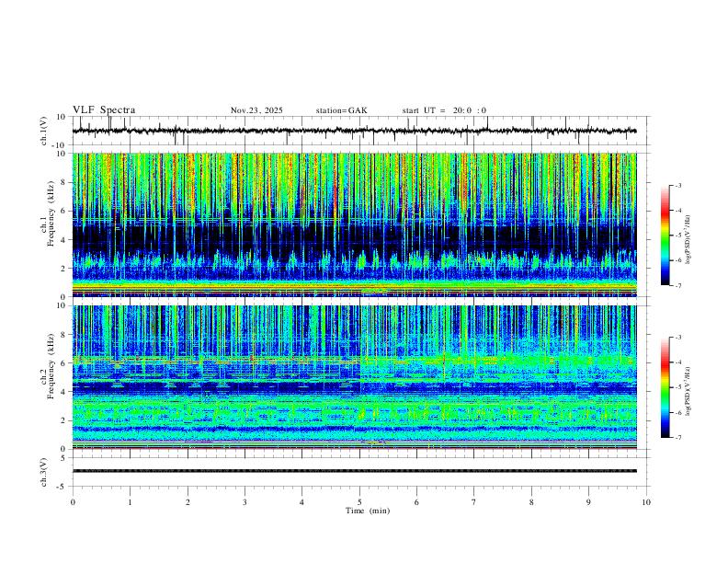The height and width of the screenshot is (563, 728).
Task: Select the date text "Nov.23, 2025"
Action: pyautogui.click(x=256, y=110)
